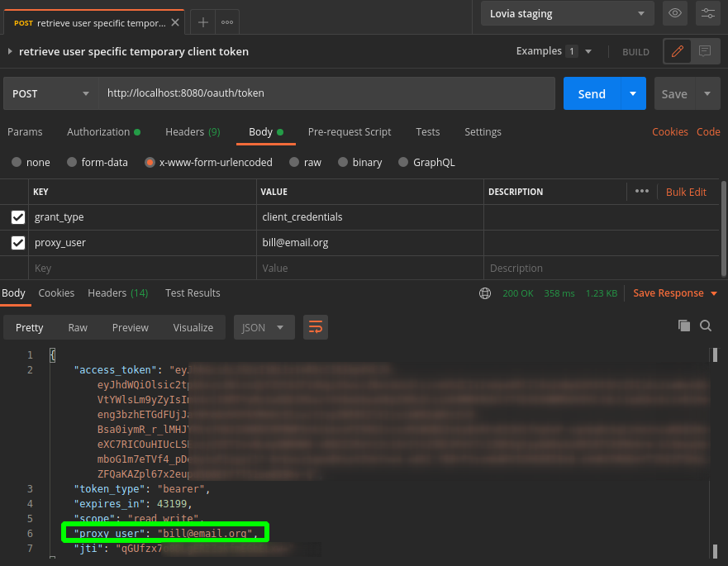Uncheck the grant_type row checkbox
Screen dimensions: 728x566
point(18,216)
